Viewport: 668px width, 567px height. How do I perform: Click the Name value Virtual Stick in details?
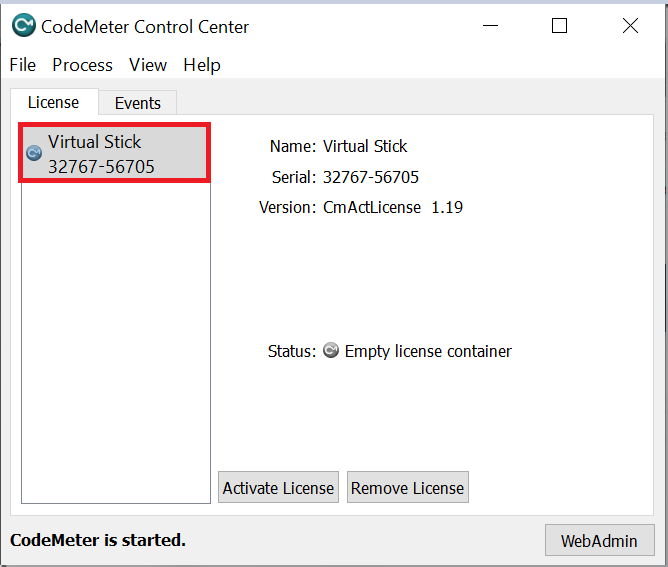click(365, 147)
